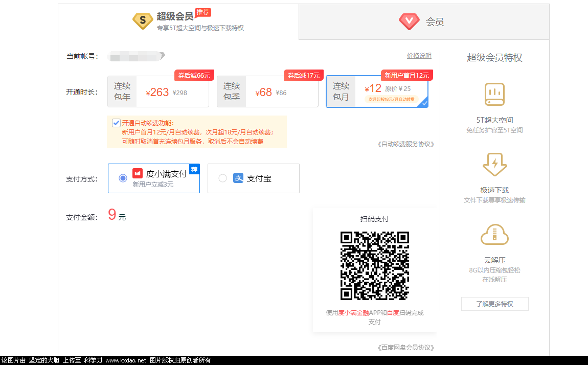This screenshot has height=365, width=588.
Task: Click the 专享5T超大空间与极速下载特权 subtitle
Action: coord(200,28)
